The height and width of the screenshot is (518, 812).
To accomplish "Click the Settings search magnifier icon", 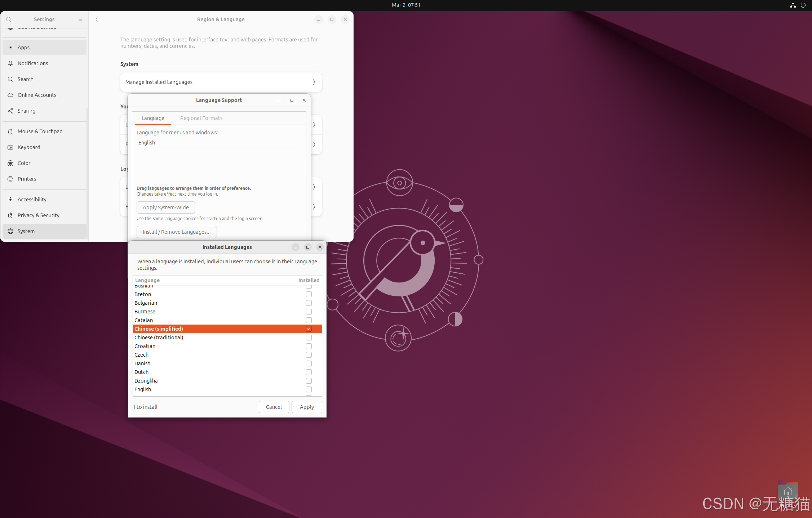I will (9, 19).
